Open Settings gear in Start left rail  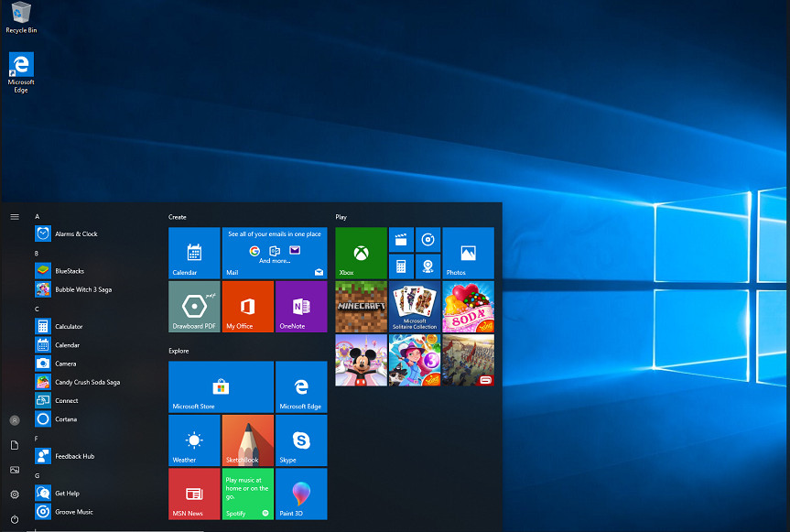tap(15, 494)
